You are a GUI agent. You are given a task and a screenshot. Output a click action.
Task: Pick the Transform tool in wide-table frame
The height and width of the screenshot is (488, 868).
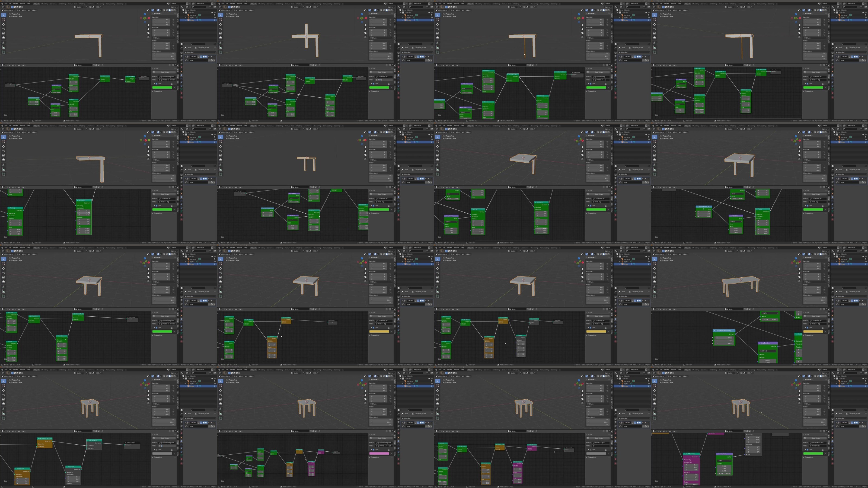tap(655, 282)
